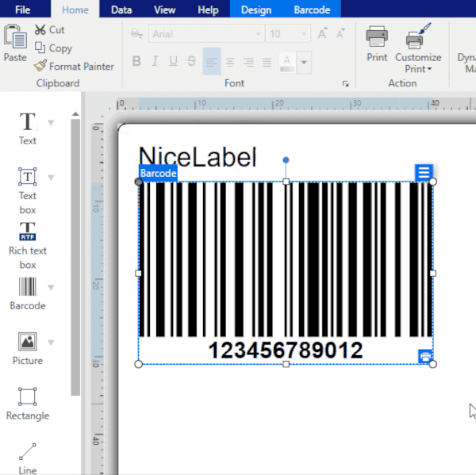The image size is (476, 475).
Task: Click the toolbox vertical scrollbar
Action: 75,258
